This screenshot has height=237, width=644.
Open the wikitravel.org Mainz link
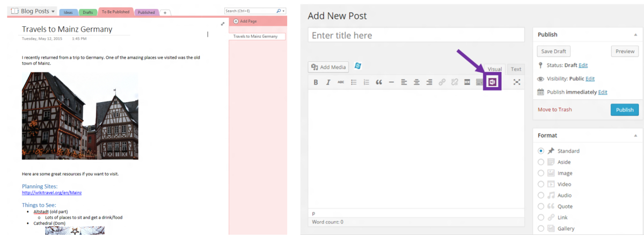(52, 192)
